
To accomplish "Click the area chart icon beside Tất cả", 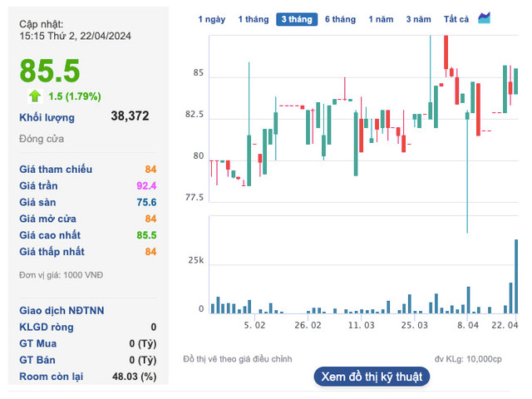I will pyautogui.click(x=484, y=18).
